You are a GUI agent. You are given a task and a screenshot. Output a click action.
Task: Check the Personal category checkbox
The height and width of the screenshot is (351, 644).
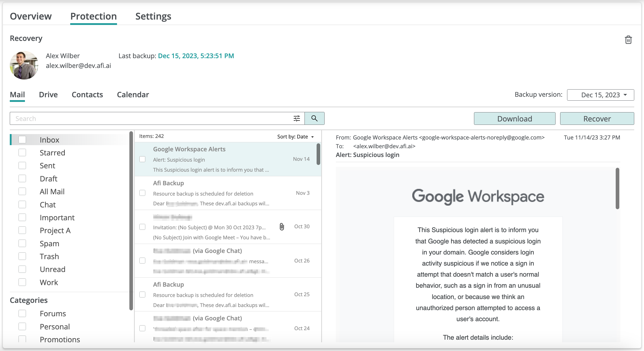click(22, 327)
